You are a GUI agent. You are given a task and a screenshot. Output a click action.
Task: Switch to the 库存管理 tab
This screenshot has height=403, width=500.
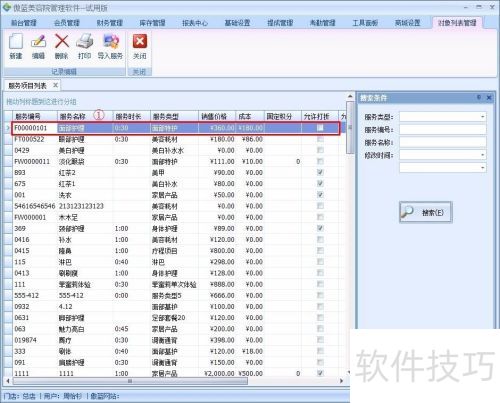tap(152, 23)
